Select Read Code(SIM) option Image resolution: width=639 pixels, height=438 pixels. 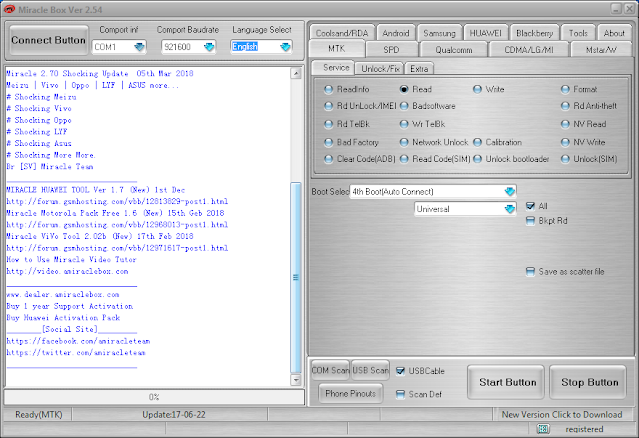tap(404, 159)
